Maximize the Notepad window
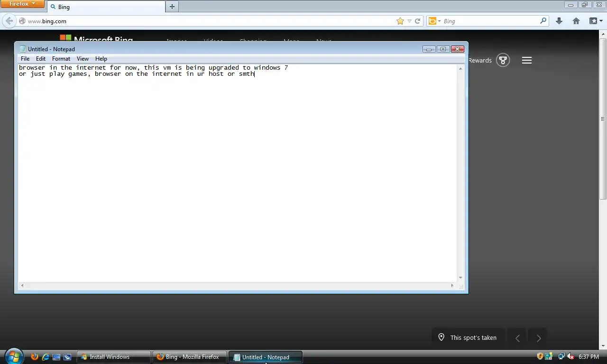Image resolution: width=607 pixels, height=364 pixels. coord(443,49)
